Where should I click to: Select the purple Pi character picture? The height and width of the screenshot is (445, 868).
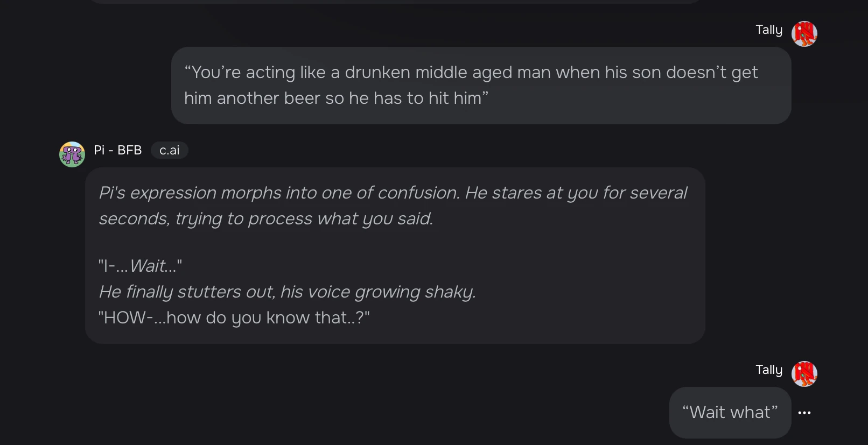click(72, 153)
